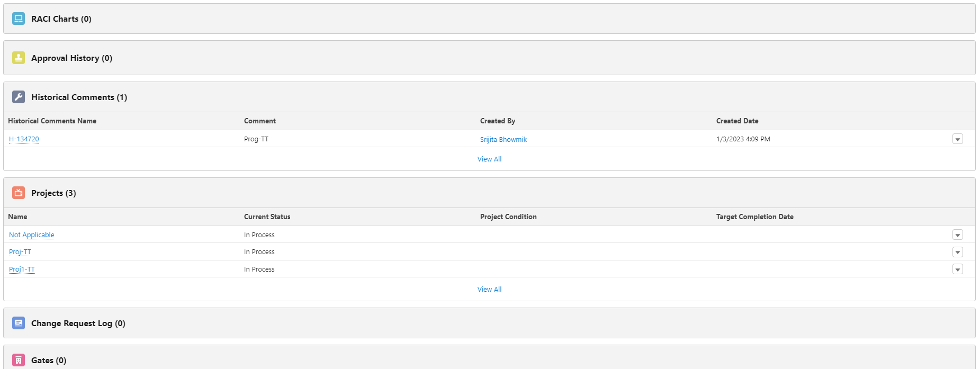
Task: Click the Target Completion Date column header
Action: [754, 217]
